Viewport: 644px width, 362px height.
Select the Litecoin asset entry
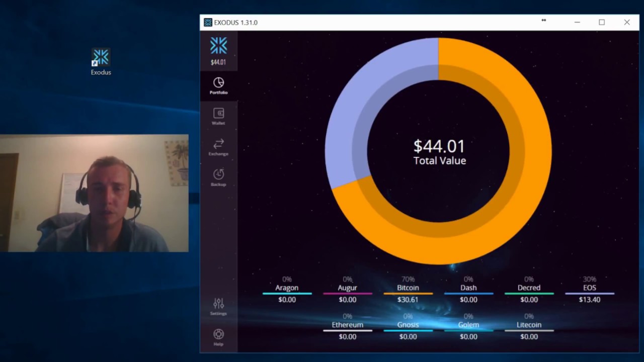coord(529,327)
